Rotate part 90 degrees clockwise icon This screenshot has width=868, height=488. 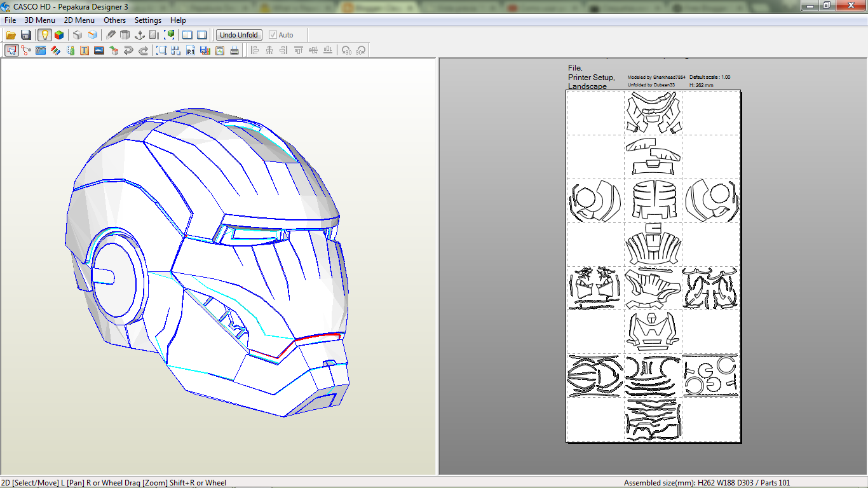point(361,50)
